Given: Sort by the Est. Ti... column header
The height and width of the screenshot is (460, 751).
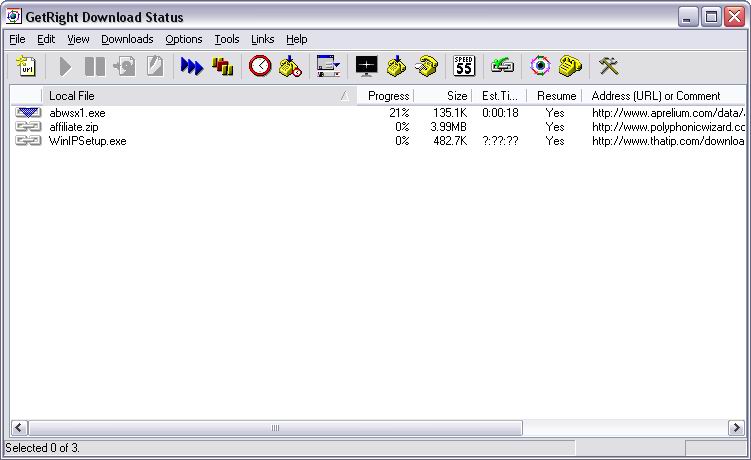Looking at the screenshot, I should click(500, 96).
